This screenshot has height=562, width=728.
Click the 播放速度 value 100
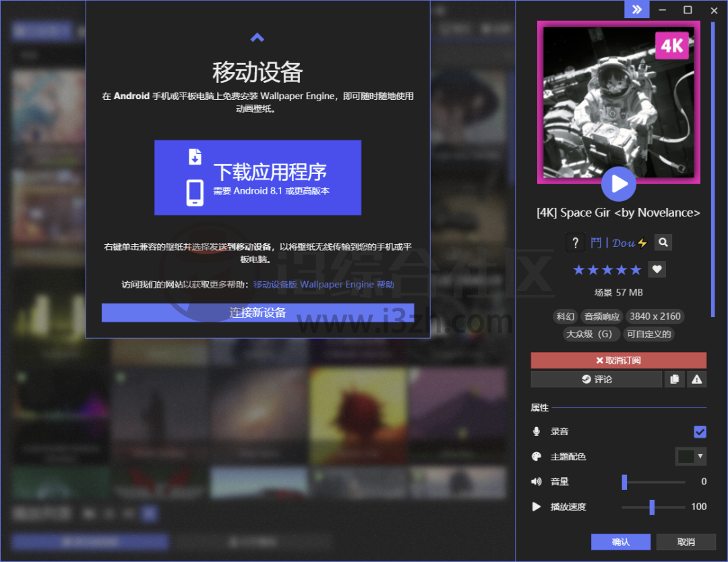[699, 507]
